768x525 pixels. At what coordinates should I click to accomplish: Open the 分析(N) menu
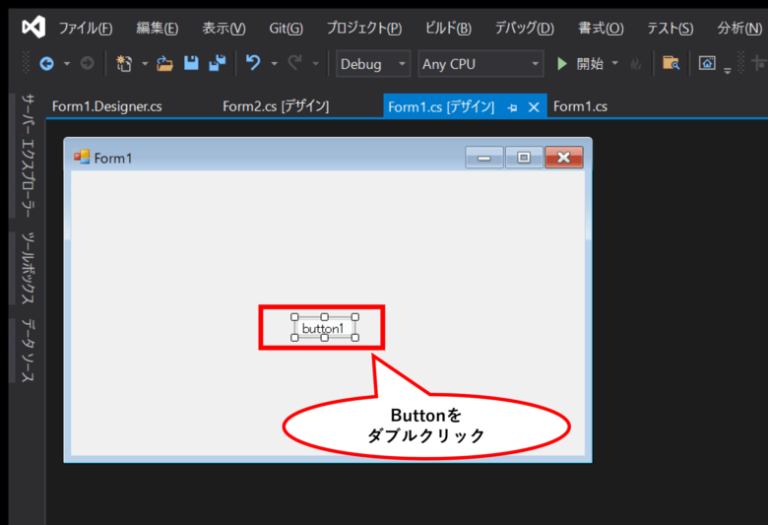coord(740,28)
